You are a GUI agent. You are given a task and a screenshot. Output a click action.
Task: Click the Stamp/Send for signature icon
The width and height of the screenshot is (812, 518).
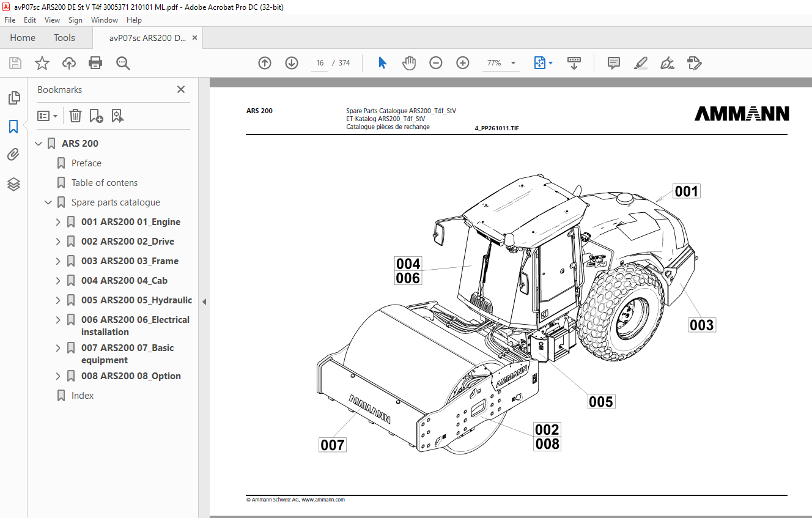[x=695, y=63]
